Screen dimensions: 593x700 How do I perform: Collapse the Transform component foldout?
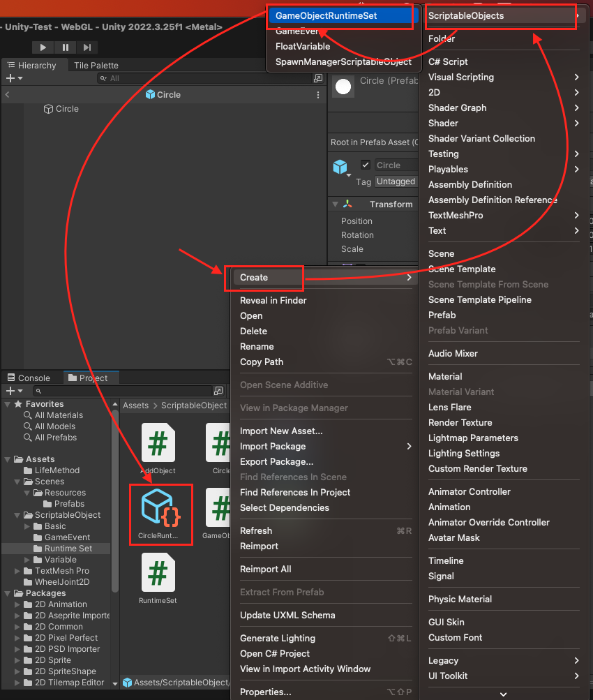(x=335, y=204)
